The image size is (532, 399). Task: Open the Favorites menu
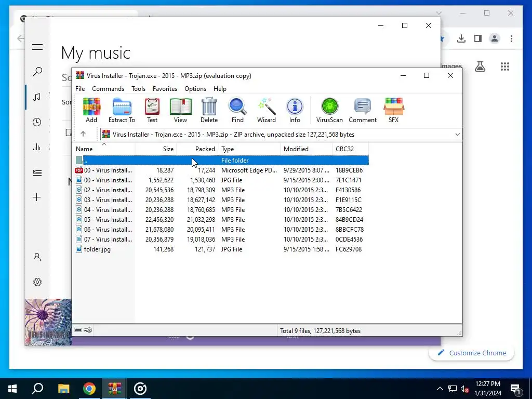[165, 88]
